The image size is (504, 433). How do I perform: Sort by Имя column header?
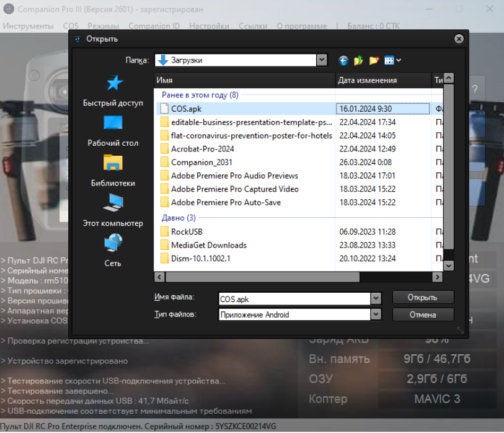point(245,80)
